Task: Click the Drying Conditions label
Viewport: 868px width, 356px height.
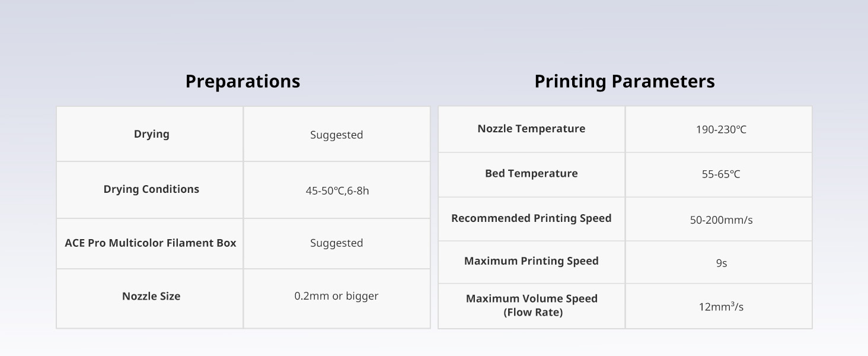Action: pyautogui.click(x=151, y=189)
